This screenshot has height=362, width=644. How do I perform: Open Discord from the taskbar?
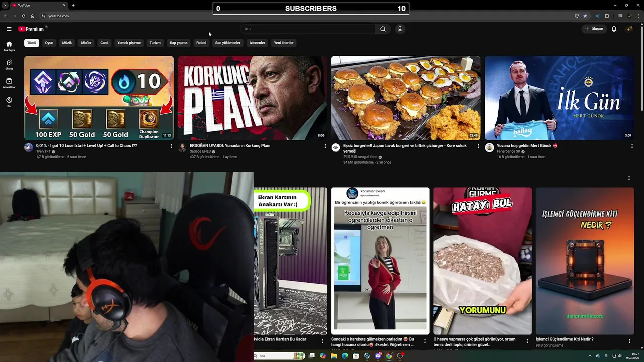coord(378,356)
